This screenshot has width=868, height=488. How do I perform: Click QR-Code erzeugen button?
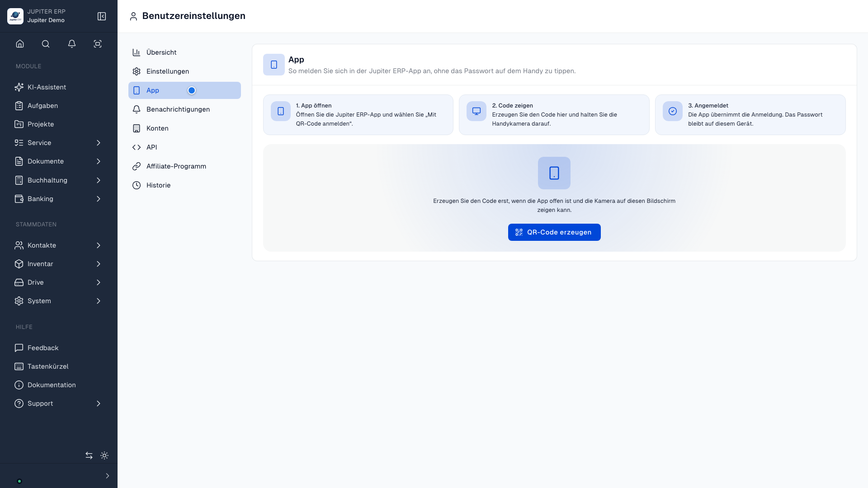click(554, 232)
